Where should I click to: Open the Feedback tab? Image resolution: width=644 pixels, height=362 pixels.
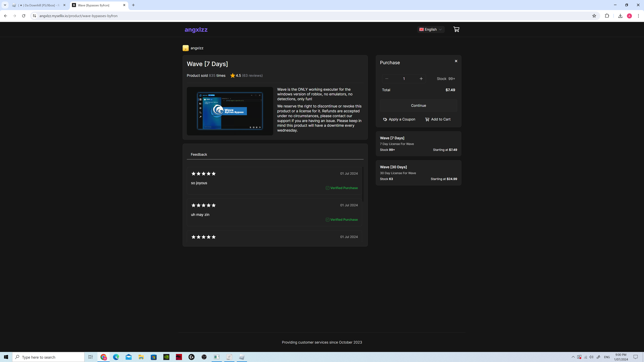pyautogui.click(x=199, y=154)
